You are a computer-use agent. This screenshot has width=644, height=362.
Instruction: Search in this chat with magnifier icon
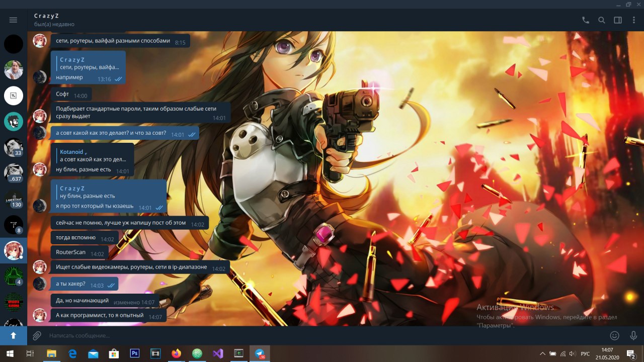[602, 20]
